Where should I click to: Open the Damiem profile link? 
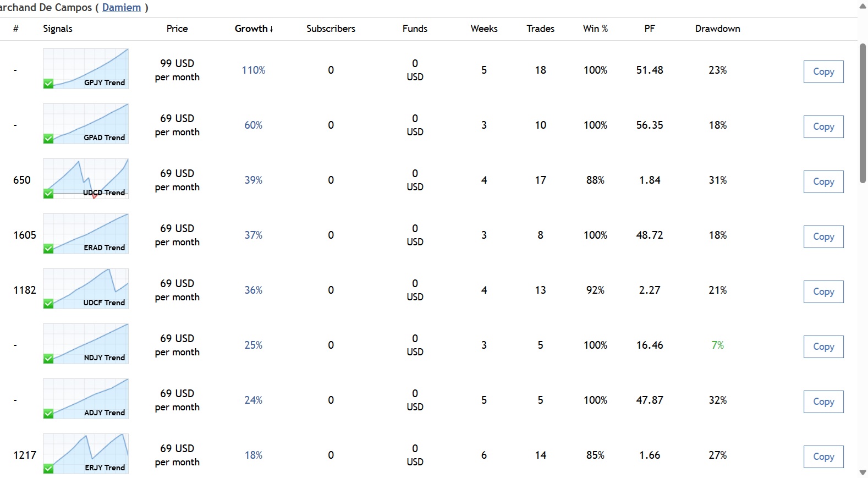coord(122,8)
